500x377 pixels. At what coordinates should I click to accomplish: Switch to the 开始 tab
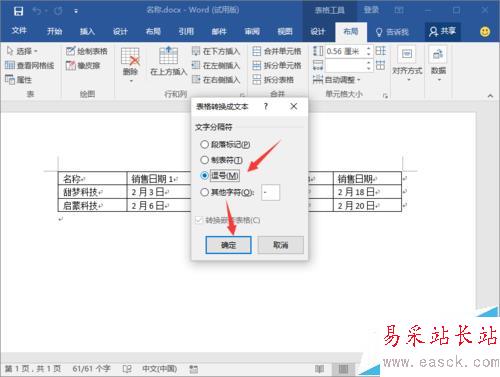pos(54,31)
